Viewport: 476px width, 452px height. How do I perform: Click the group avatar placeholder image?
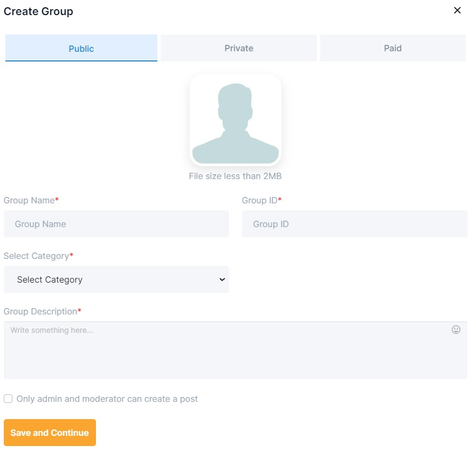[x=236, y=120]
